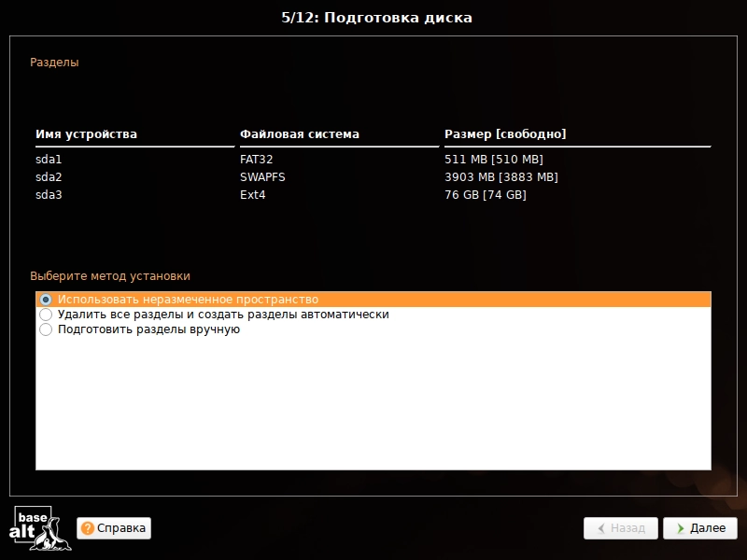The image size is (747, 560).
Task: Click the SWAPFS file system cell
Action: [262, 177]
